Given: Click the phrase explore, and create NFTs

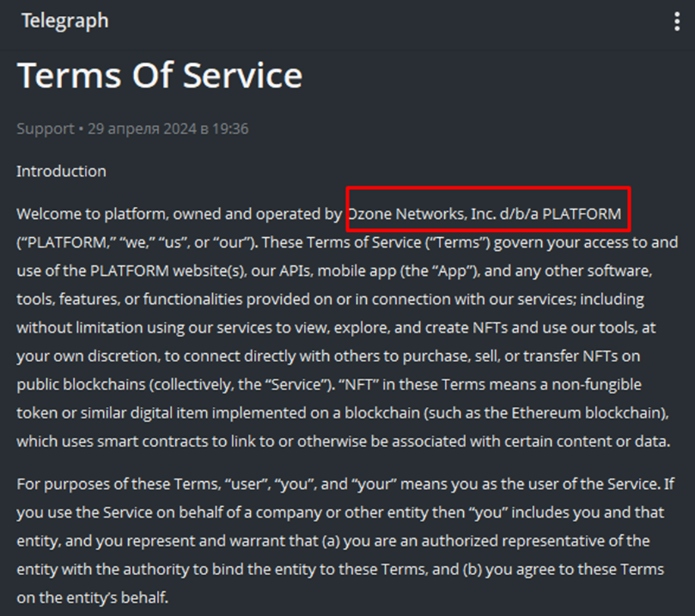Looking at the screenshot, I should [421, 328].
